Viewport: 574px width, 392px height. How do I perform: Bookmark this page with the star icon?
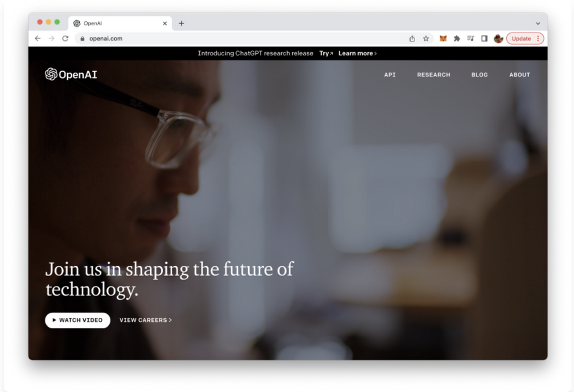(x=426, y=38)
